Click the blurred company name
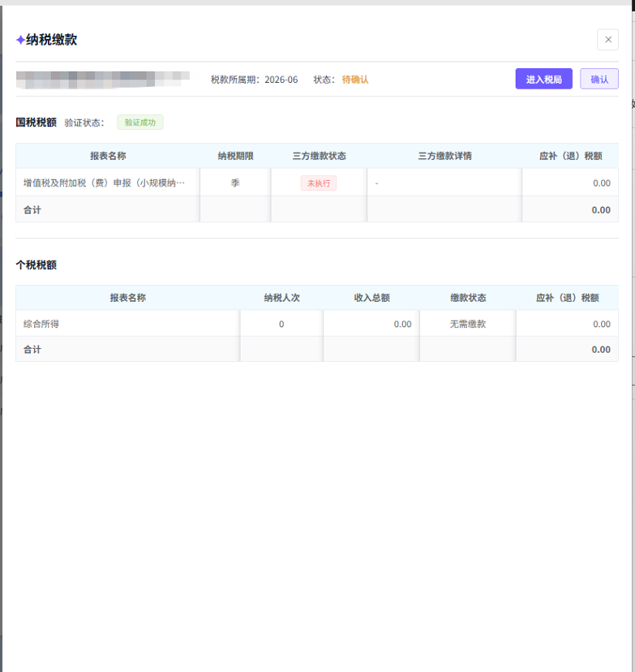The image size is (635, 672). click(103, 80)
